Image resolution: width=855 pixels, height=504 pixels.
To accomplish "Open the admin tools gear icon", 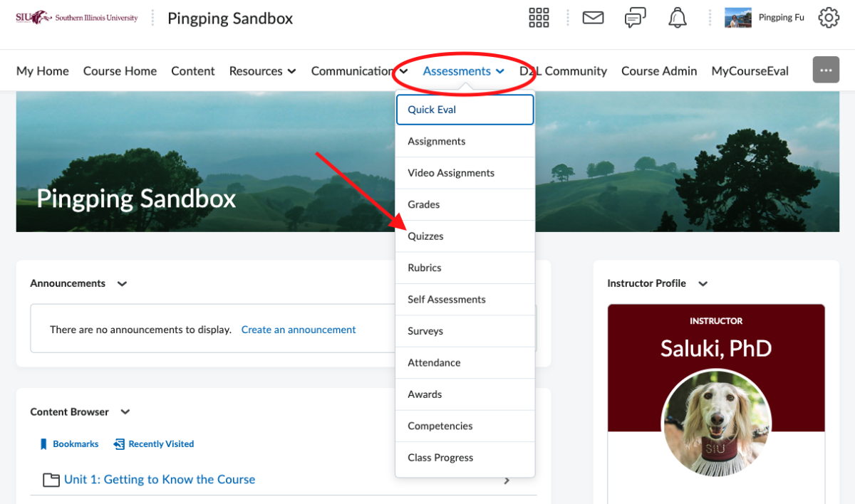I will click(829, 17).
